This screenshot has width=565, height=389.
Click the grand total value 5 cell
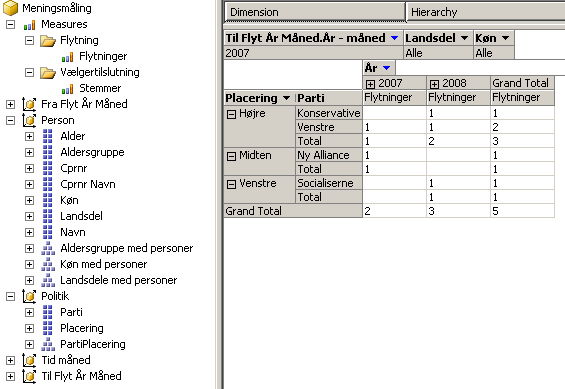pos(522,211)
